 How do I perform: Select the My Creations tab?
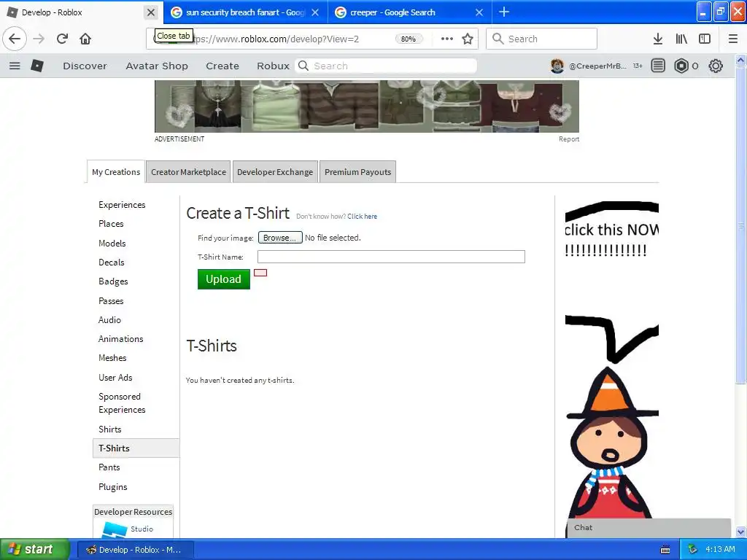tap(116, 172)
